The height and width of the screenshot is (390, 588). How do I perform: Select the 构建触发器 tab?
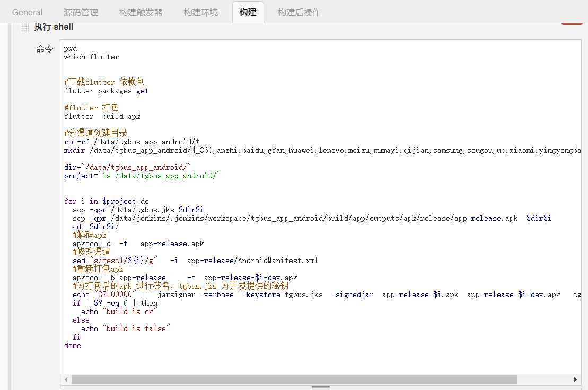(141, 12)
